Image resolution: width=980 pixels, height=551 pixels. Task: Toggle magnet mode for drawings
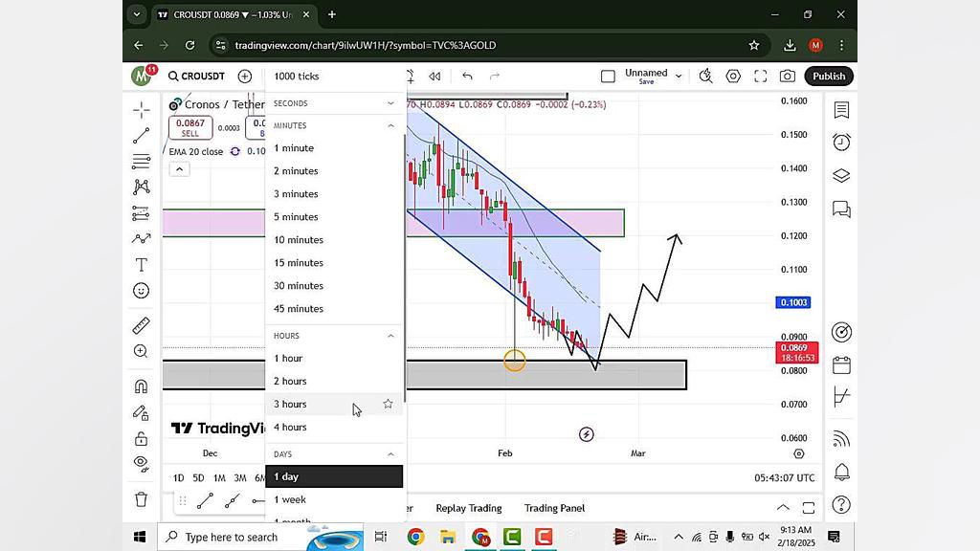coord(142,386)
